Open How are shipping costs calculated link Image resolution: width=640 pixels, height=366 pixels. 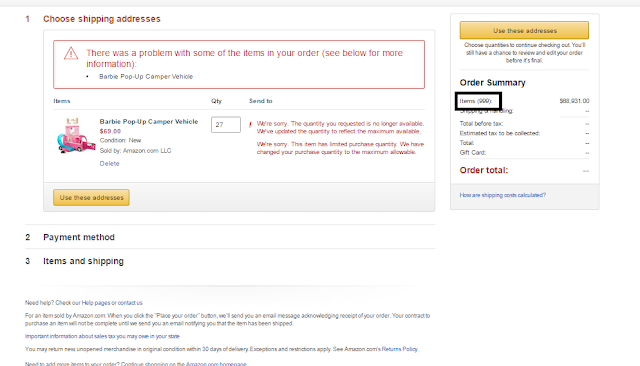coord(502,195)
